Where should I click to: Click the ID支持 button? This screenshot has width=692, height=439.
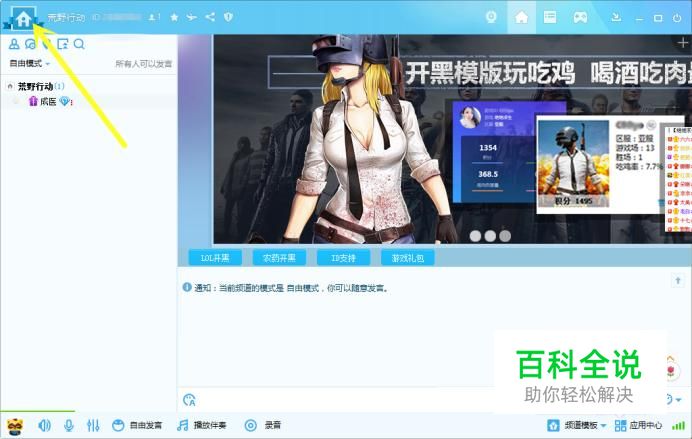[343, 258]
